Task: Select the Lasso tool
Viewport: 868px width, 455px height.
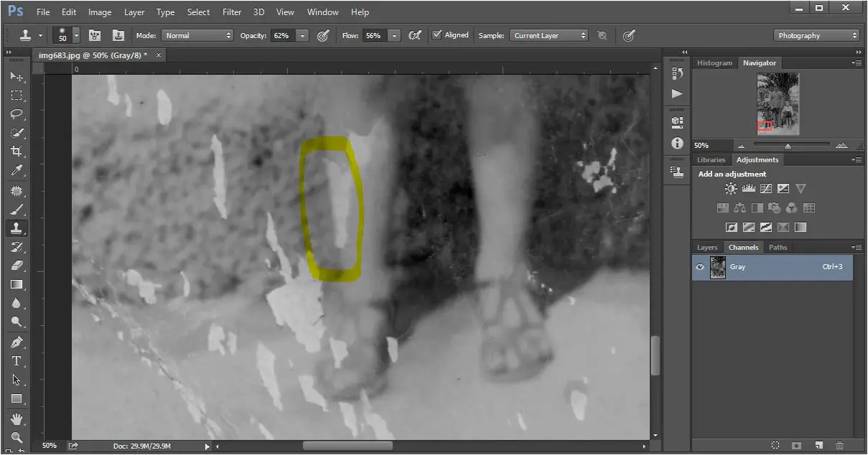Action: tap(17, 114)
